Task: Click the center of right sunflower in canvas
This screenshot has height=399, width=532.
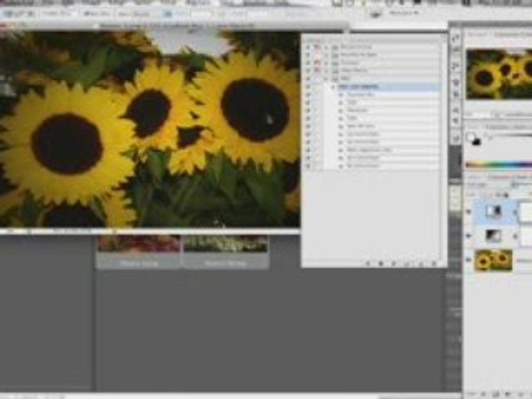Action: pyautogui.click(x=255, y=110)
